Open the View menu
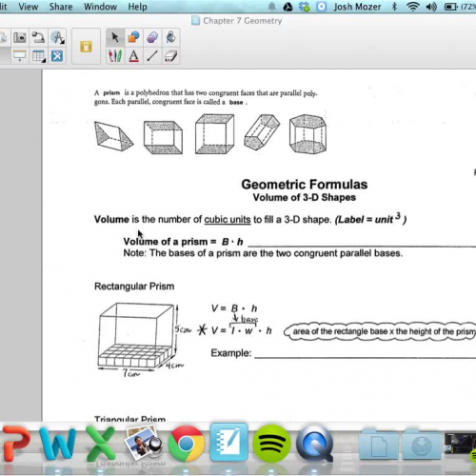 29,7
